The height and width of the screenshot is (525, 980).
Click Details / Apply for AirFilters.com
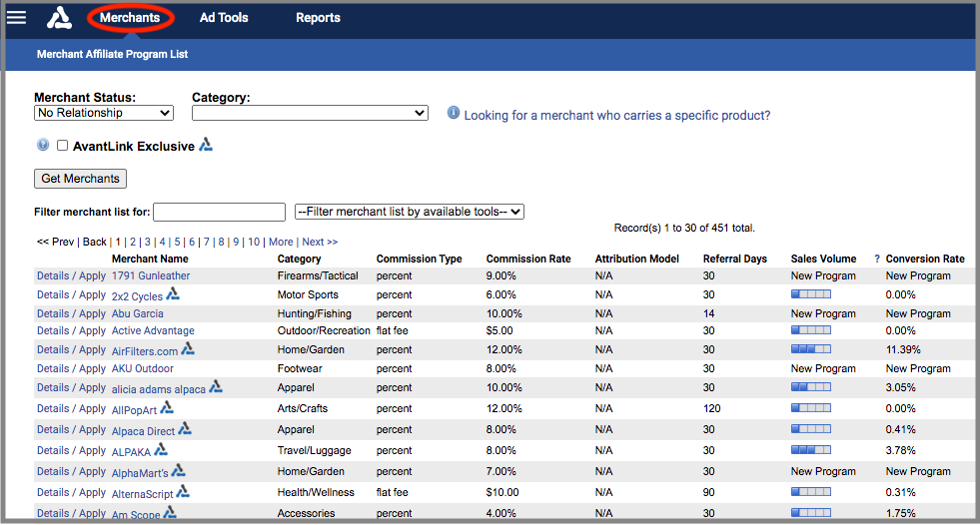[x=71, y=349]
